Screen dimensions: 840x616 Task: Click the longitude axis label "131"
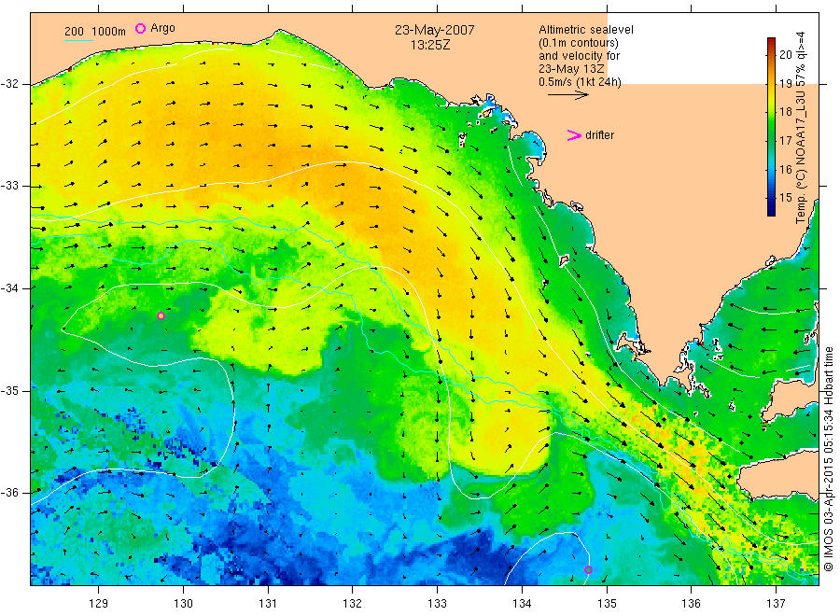point(268,604)
